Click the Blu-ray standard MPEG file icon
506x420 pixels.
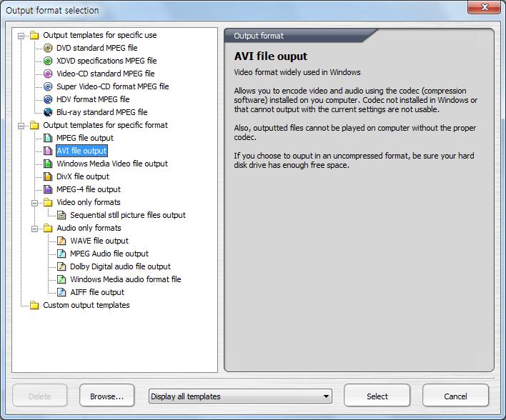coord(48,112)
